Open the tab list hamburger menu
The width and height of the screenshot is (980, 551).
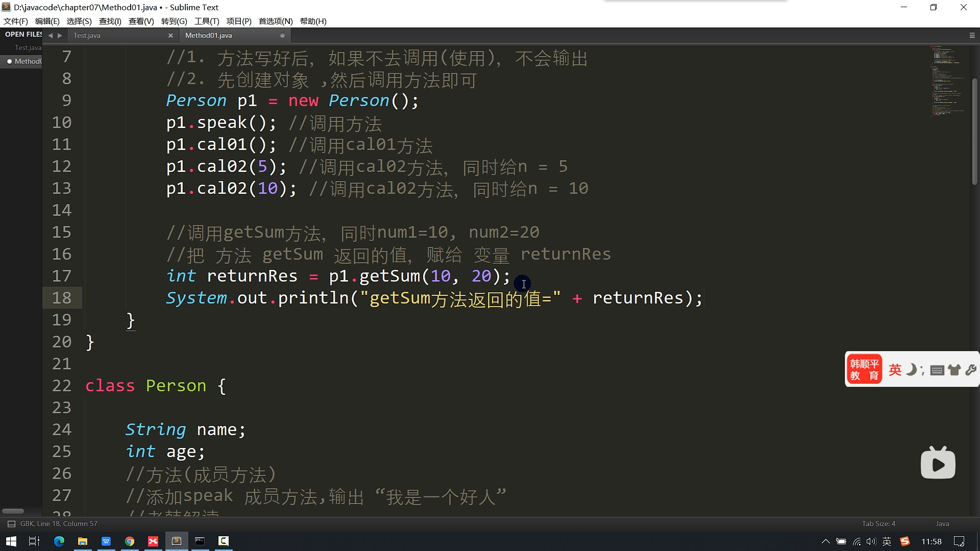(x=972, y=35)
